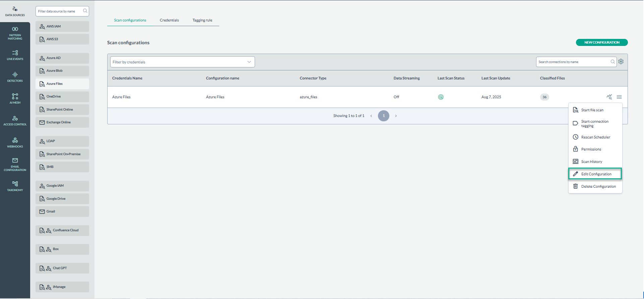Viewport: 644px width, 299px height.
Task: Click the Filter data source by name field
Action: coord(59,11)
